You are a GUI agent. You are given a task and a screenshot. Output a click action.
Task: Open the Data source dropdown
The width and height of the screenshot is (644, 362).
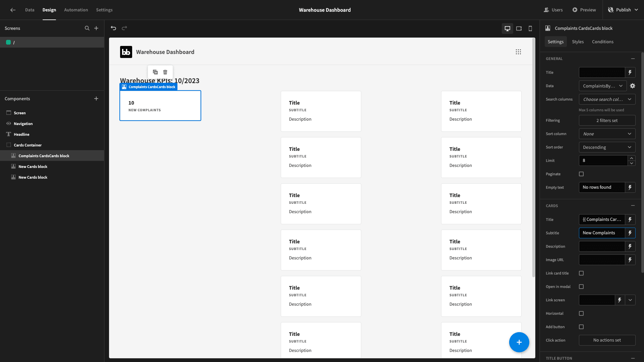click(x=603, y=86)
